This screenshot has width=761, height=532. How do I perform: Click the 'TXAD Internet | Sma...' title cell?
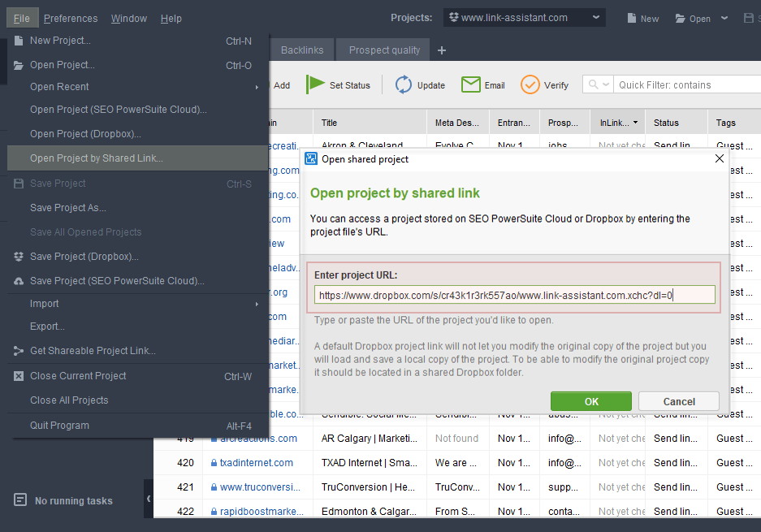(370, 463)
